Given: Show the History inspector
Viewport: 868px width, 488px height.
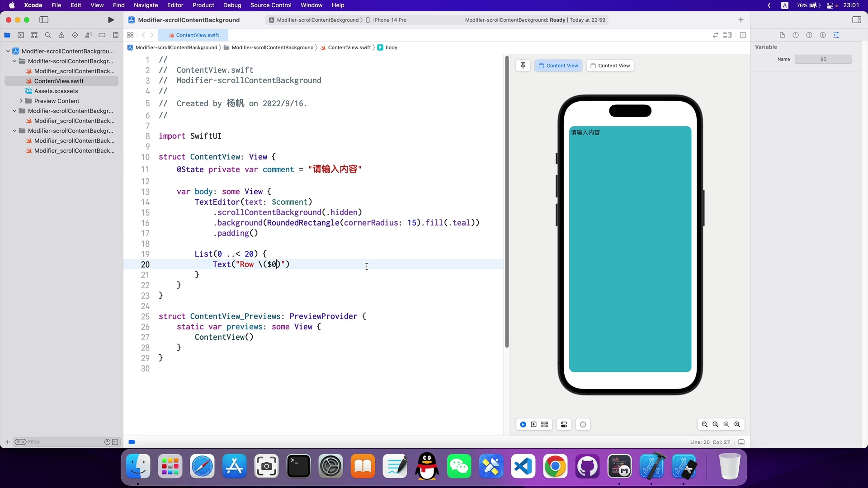Looking at the screenshot, I should point(796,35).
